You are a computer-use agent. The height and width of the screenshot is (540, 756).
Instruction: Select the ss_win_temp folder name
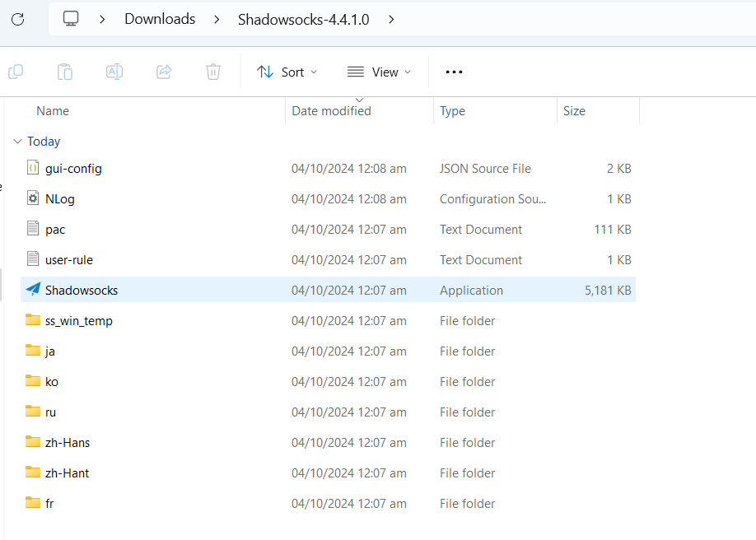(x=78, y=321)
